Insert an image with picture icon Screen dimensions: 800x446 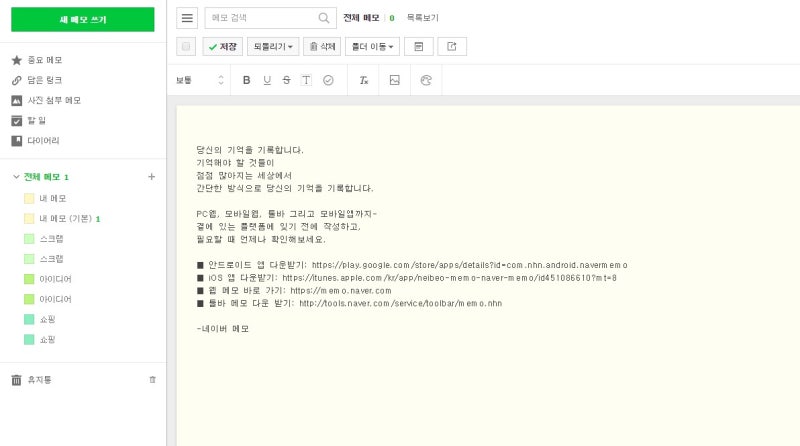point(394,80)
